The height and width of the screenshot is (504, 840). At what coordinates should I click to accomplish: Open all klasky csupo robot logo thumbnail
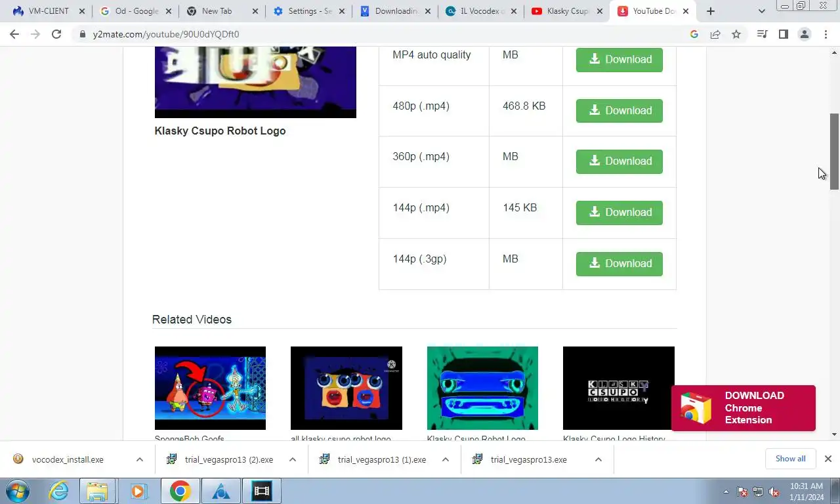346,388
